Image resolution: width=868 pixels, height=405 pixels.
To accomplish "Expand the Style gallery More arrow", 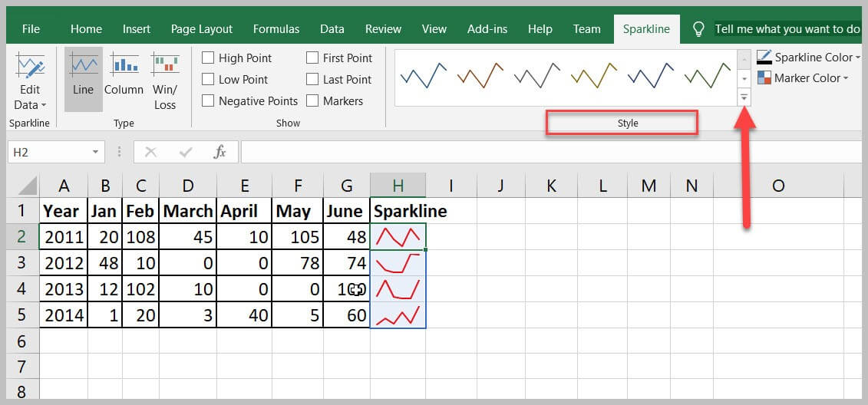I will click(744, 97).
